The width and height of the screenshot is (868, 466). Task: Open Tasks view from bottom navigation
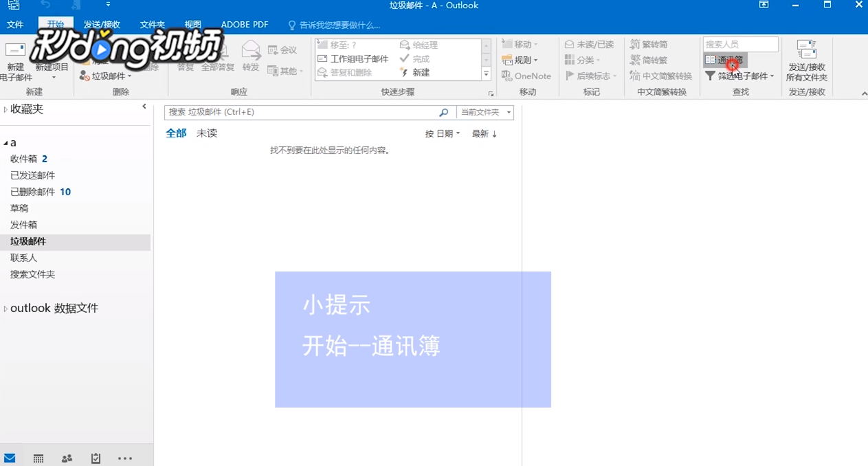(x=96, y=458)
